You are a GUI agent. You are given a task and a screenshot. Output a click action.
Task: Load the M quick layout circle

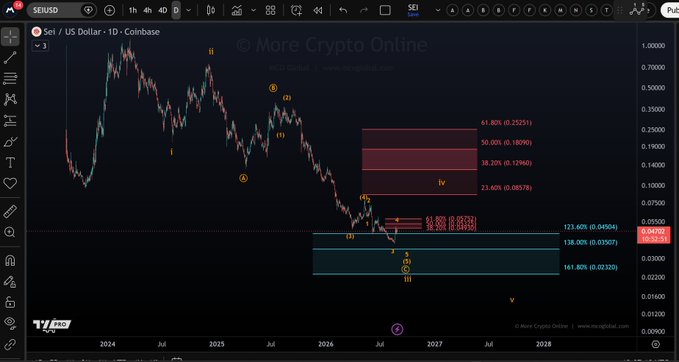click(560, 10)
